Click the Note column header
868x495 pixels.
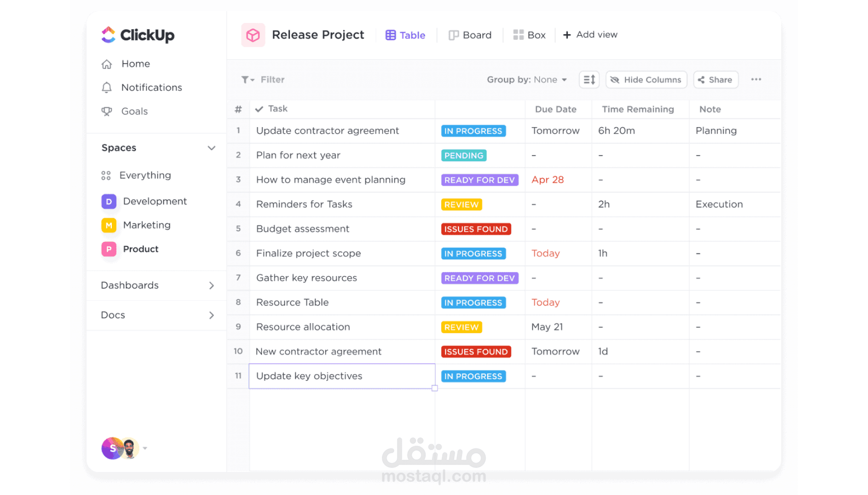(x=710, y=109)
